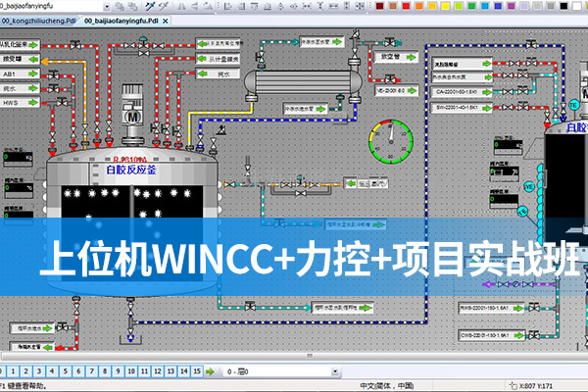Click the align bottom toolbar icon
Screen dimensions: 588x392
pos(268,6)
